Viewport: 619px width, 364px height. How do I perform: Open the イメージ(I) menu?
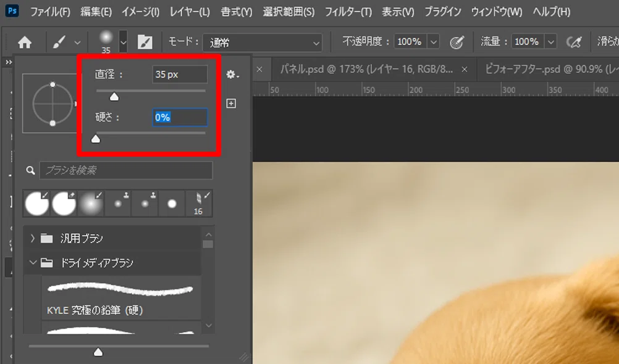click(x=140, y=12)
